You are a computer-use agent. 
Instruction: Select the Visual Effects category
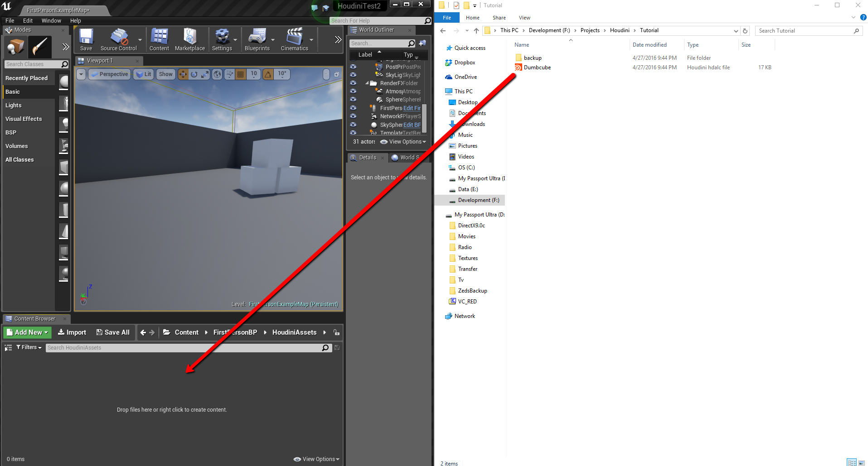[29, 119]
